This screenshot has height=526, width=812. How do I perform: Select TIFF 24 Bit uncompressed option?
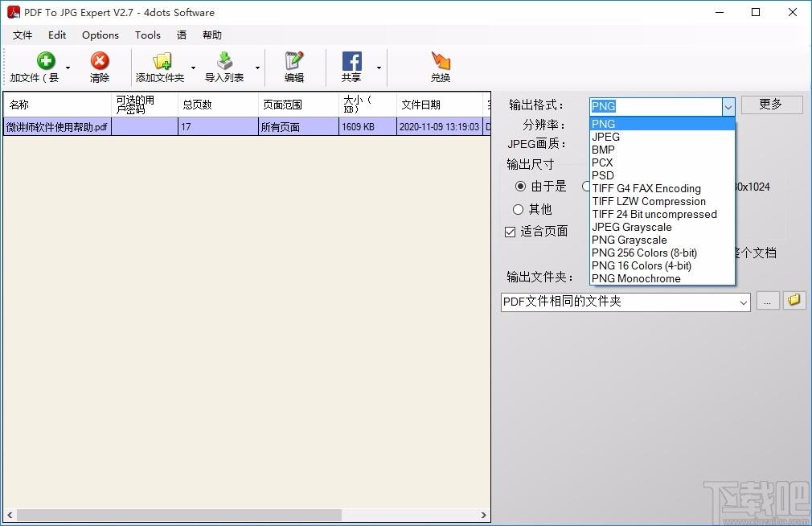tap(662, 214)
